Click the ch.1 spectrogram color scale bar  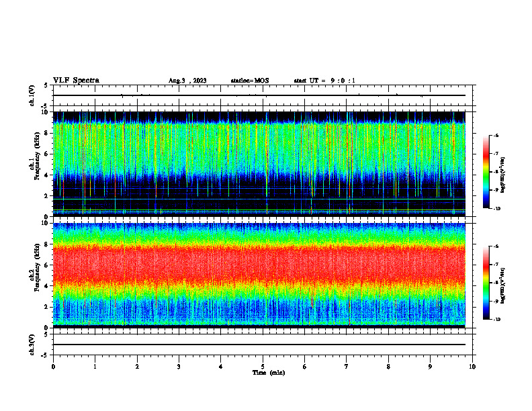tap(486, 172)
